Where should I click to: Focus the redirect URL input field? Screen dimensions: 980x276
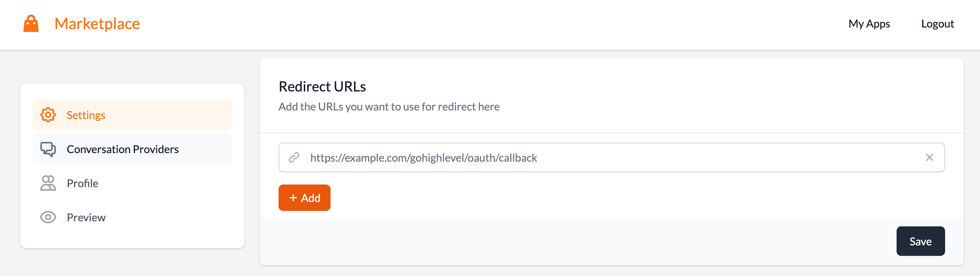611,157
